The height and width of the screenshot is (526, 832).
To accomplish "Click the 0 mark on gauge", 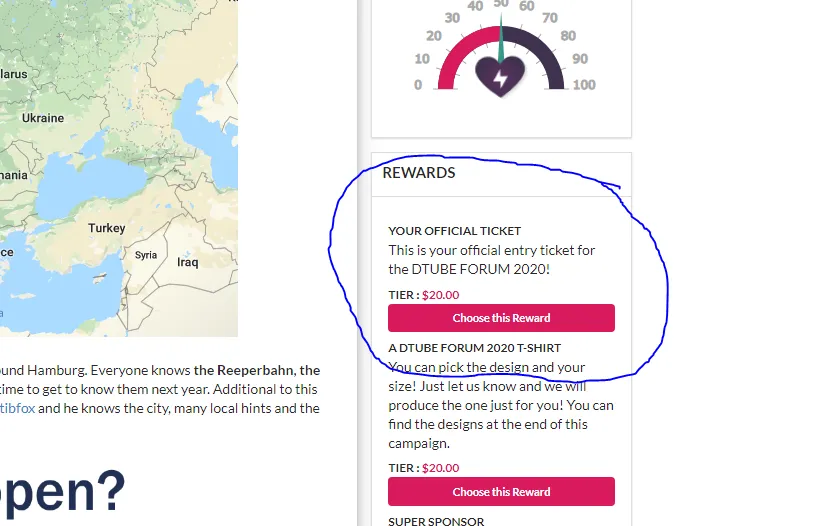I will point(418,84).
